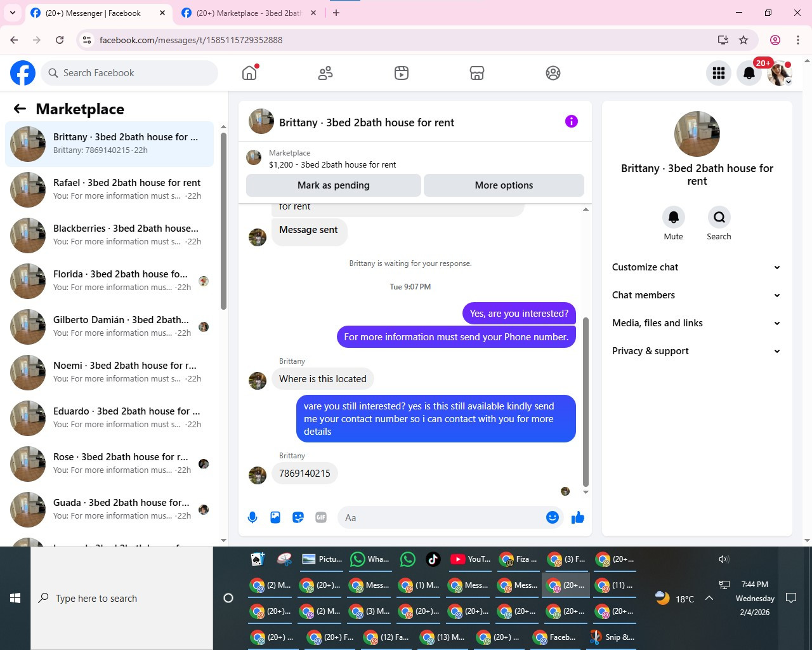Click the message '7869140215' from Brittany
This screenshot has width=812, height=650.
click(304, 474)
